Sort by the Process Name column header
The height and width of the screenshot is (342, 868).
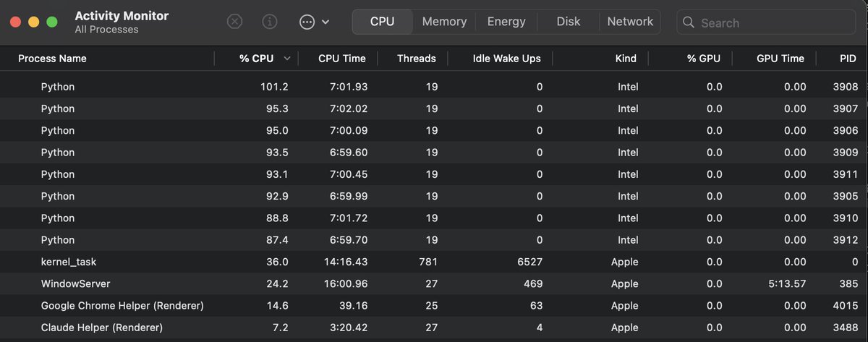tap(52, 59)
